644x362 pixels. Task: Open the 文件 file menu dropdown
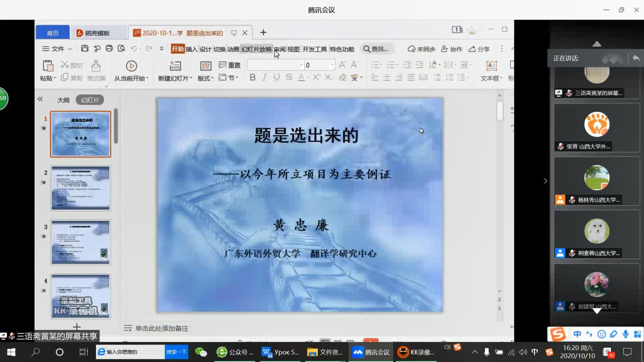point(57,49)
